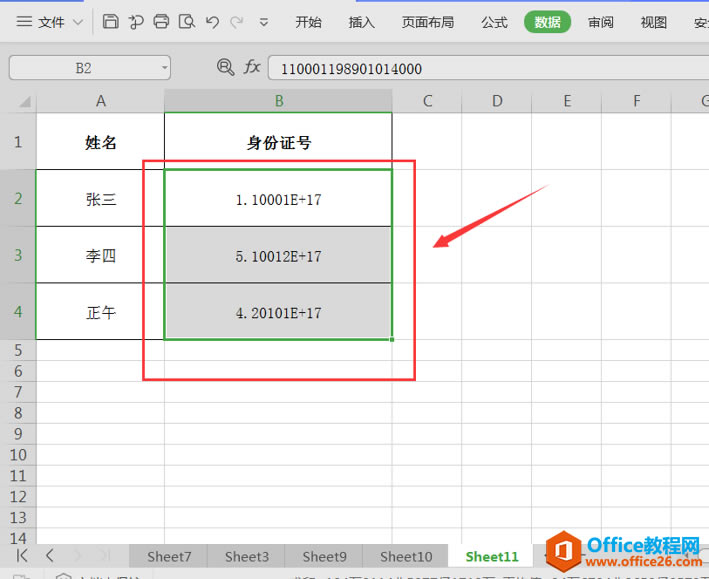Open the 视图 tab
The image size is (709, 579).
tap(654, 22)
